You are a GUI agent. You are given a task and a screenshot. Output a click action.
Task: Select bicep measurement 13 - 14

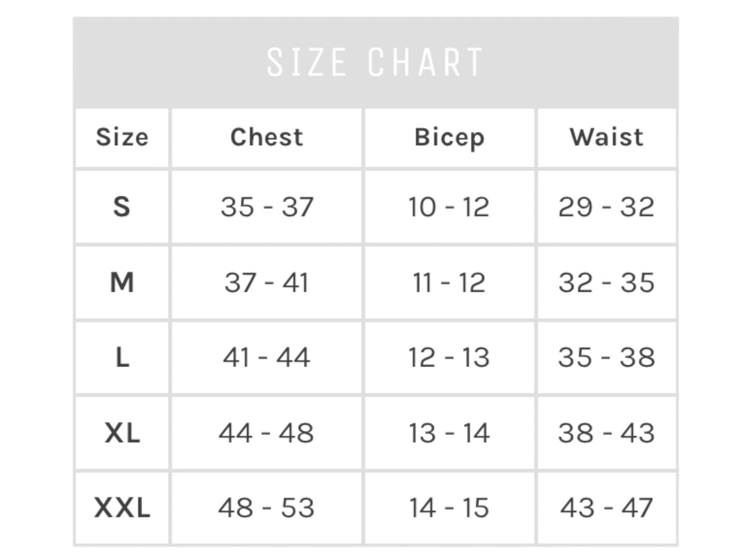pos(449,433)
